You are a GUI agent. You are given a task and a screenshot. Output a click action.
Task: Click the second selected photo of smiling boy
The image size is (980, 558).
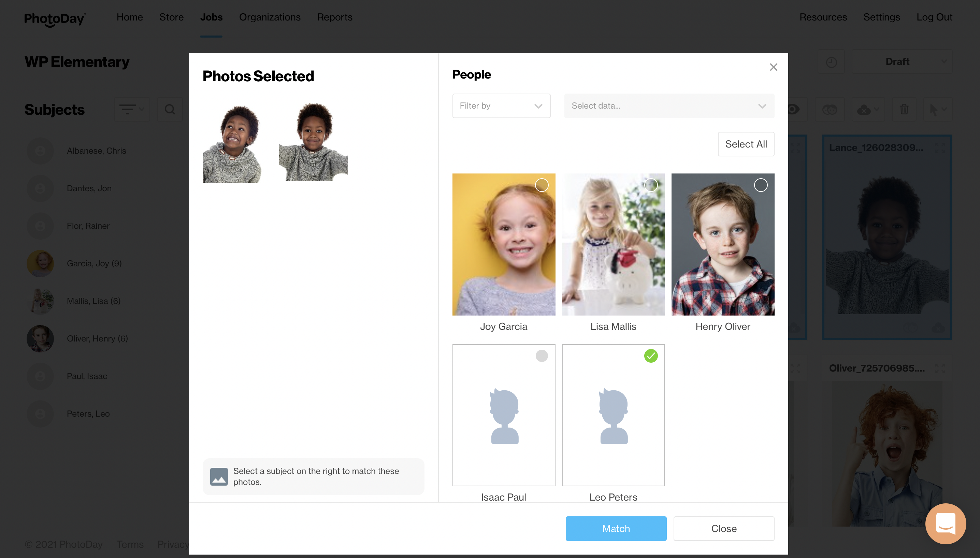coord(314,142)
